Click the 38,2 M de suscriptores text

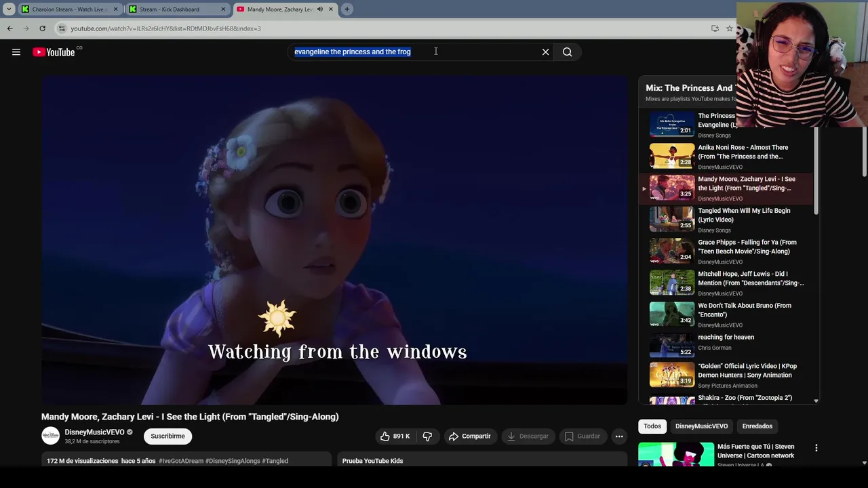[x=92, y=441]
